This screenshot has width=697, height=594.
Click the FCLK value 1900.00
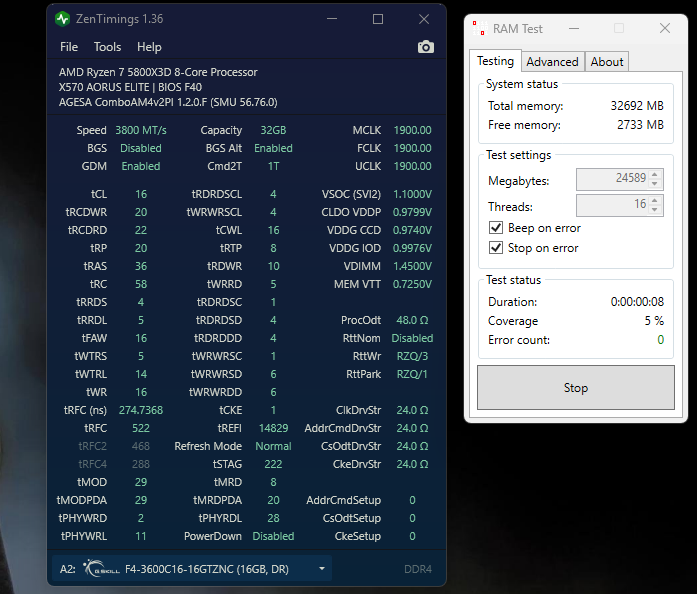412,148
